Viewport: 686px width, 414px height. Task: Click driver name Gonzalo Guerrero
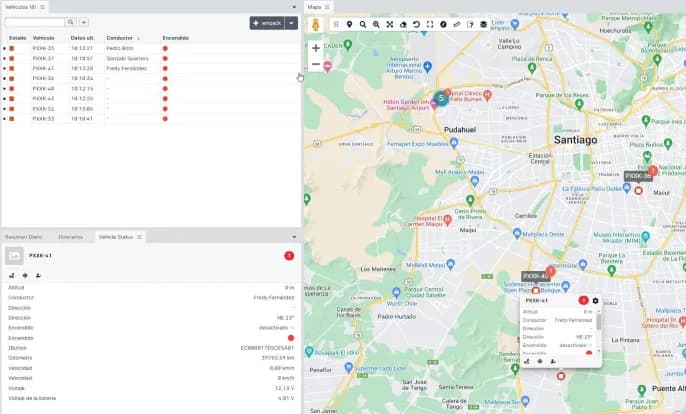pyautogui.click(x=127, y=58)
